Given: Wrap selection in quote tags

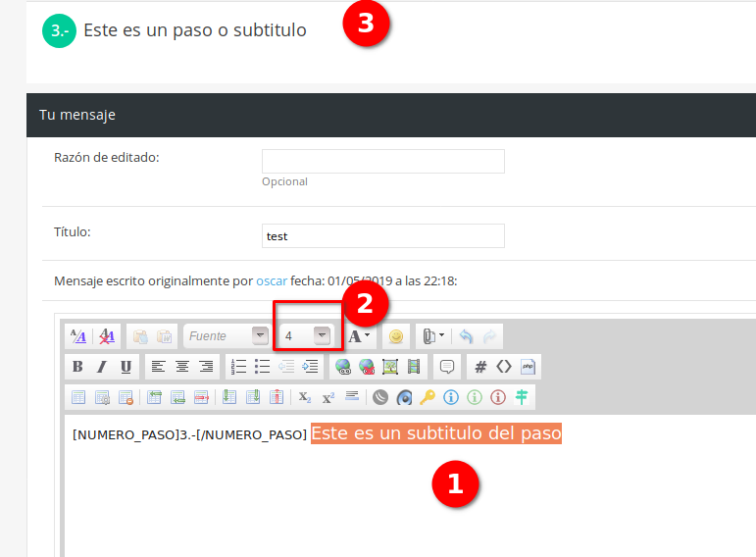Looking at the screenshot, I should click(x=447, y=367).
